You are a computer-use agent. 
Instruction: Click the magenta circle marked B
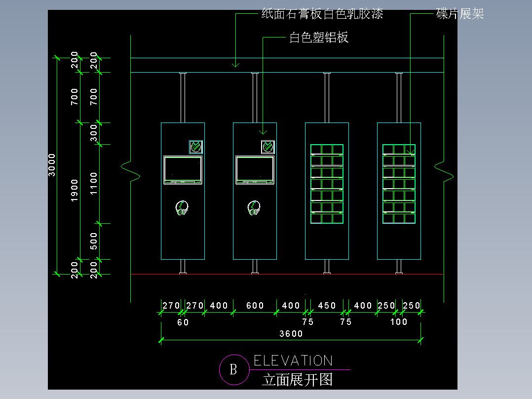[x=234, y=370]
